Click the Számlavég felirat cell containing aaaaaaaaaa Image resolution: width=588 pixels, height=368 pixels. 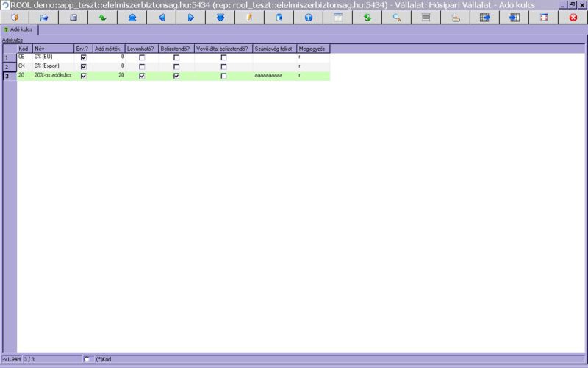coord(273,76)
